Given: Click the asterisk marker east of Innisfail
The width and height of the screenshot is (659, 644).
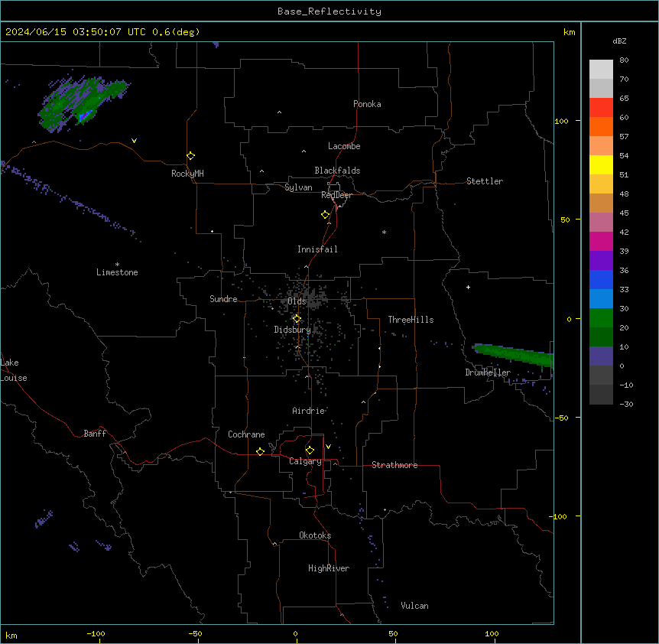Looking at the screenshot, I should pyautogui.click(x=384, y=233).
